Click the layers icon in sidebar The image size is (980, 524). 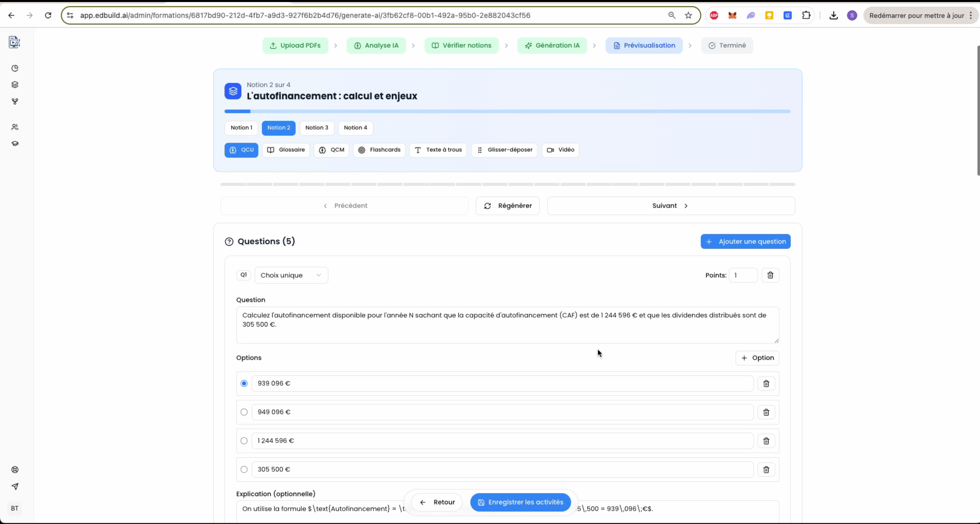point(15,84)
